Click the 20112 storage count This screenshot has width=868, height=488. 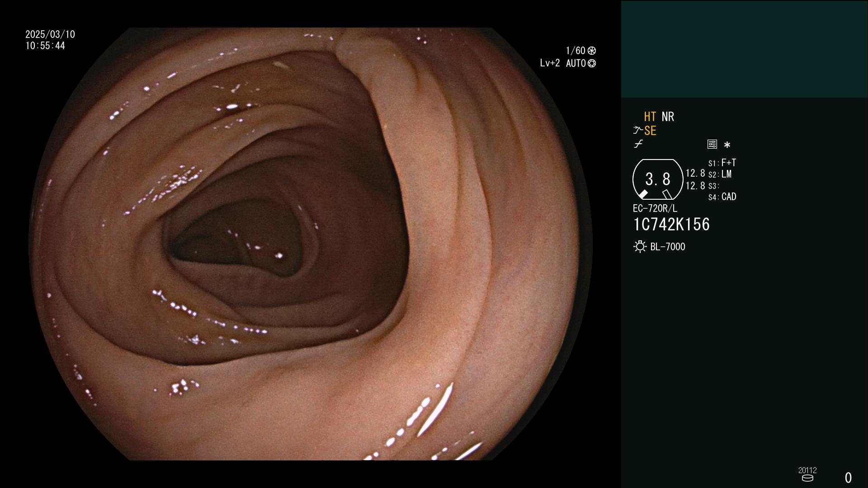coord(807,470)
